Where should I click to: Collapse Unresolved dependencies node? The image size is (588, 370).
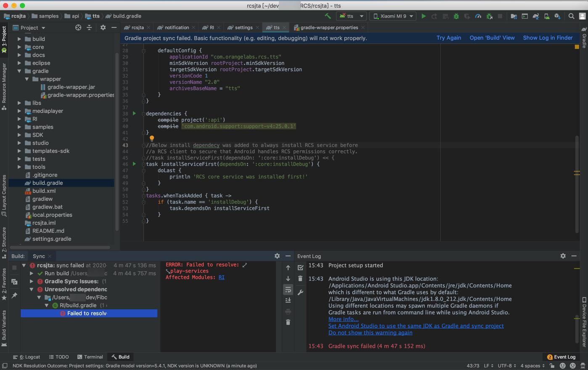pos(32,289)
